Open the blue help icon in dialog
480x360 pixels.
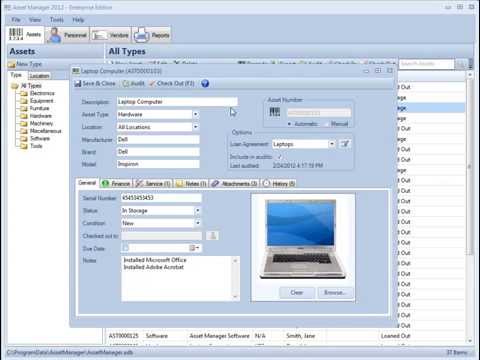(205, 83)
